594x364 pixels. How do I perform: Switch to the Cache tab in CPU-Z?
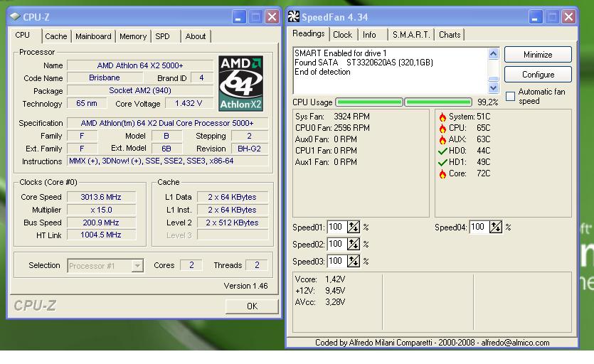point(56,36)
